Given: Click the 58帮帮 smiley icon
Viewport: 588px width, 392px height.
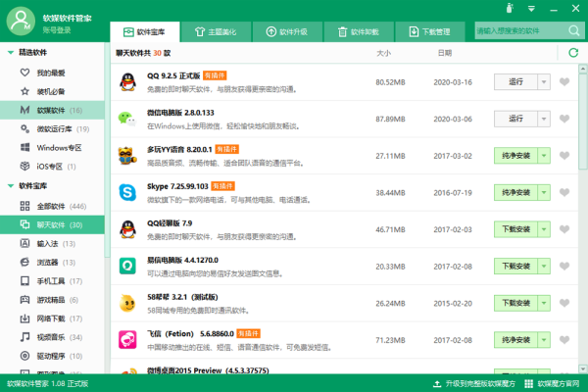Looking at the screenshot, I should pos(127,303).
